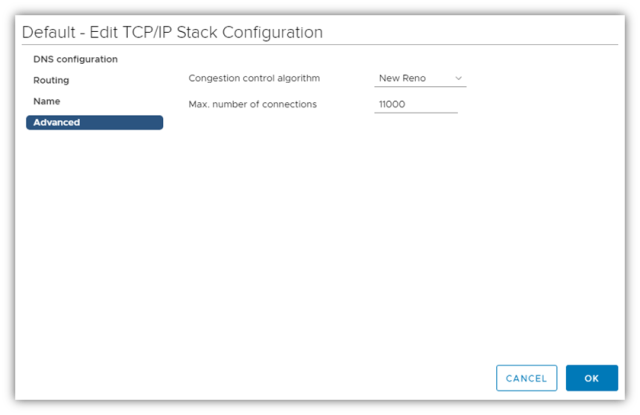Open the Congestion control algorithm dropdown
This screenshot has width=640, height=415.
[x=420, y=78]
